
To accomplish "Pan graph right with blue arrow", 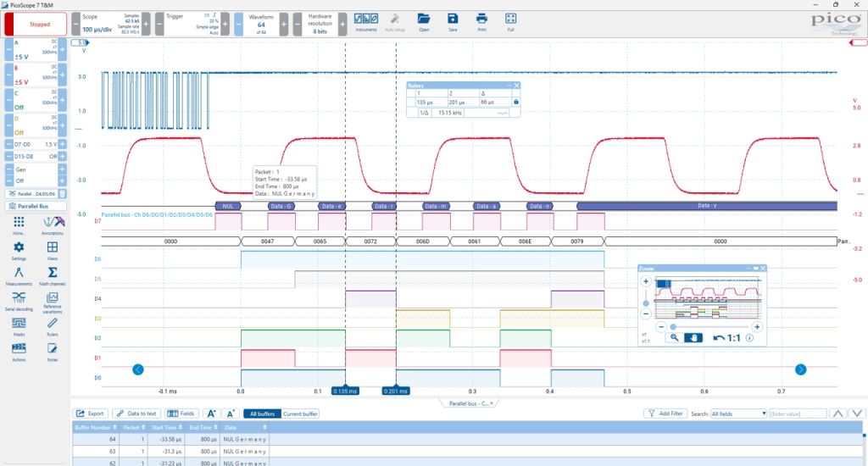I will coord(800,369).
